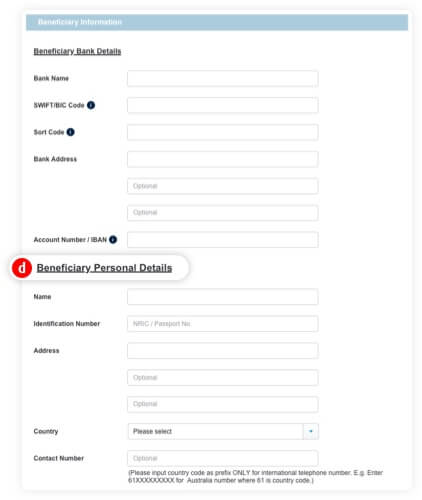Click the 'Sort Code' label
The height and width of the screenshot is (500, 422).
pos(49,132)
